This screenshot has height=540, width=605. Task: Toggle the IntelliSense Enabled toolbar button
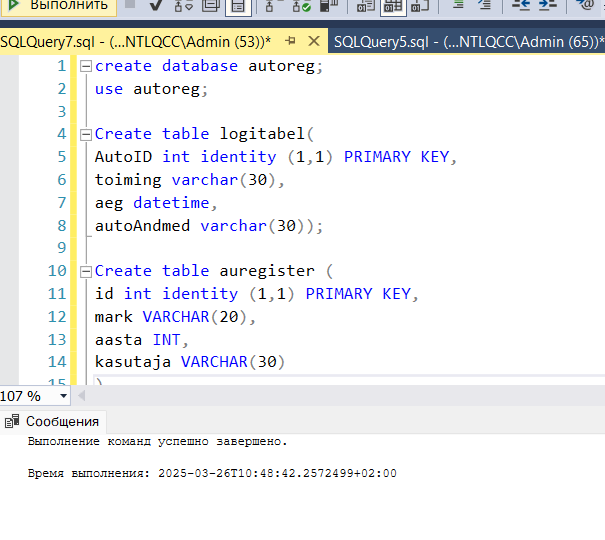[238, 7]
